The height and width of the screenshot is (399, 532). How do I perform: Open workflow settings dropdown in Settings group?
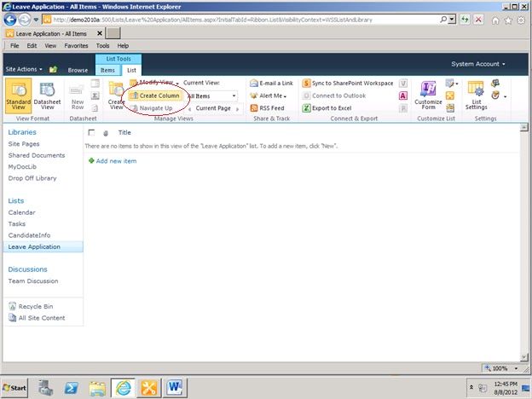[x=499, y=95]
